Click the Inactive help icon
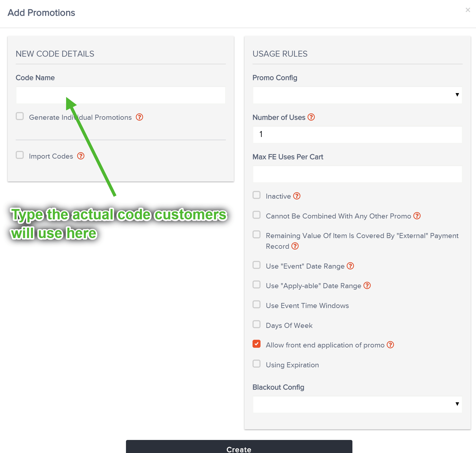476x453 pixels. pyautogui.click(x=297, y=196)
